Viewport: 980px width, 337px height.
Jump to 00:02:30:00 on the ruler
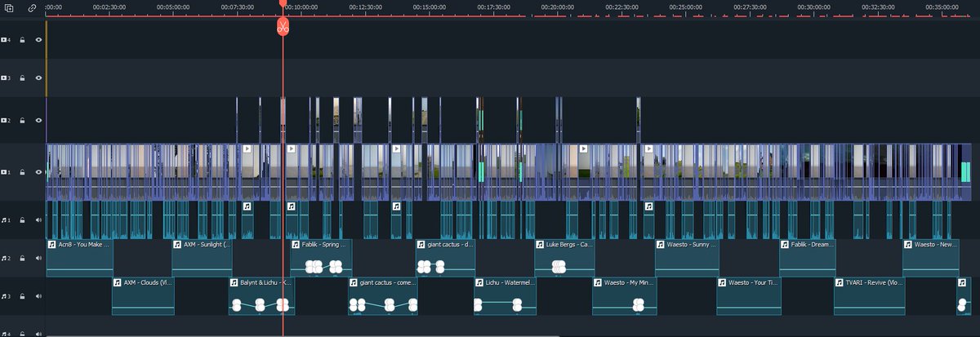(x=109, y=7)
